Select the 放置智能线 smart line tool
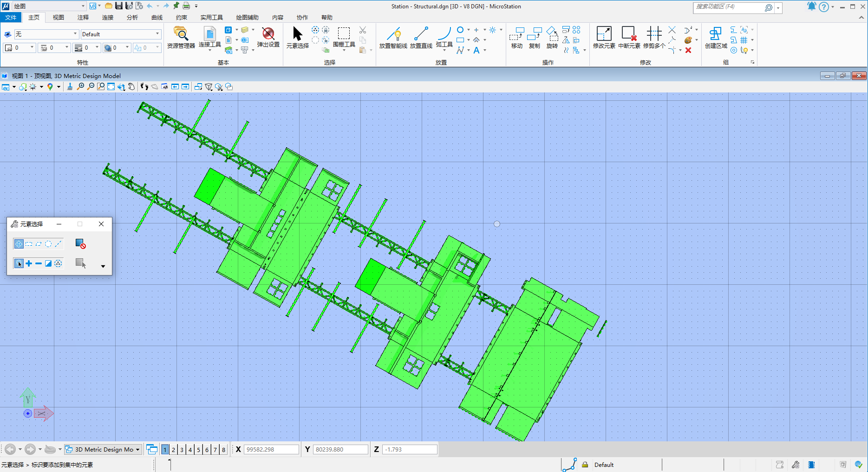Screen dimensions: 868x472 coord(393,37)
